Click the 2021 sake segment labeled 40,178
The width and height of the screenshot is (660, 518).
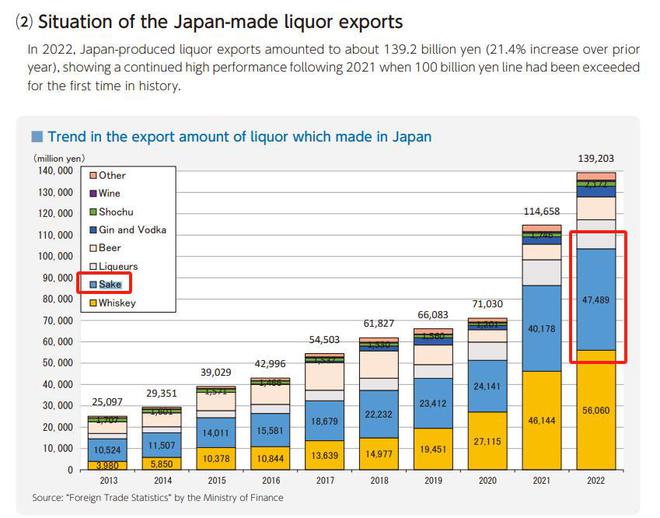click(541, 328)
